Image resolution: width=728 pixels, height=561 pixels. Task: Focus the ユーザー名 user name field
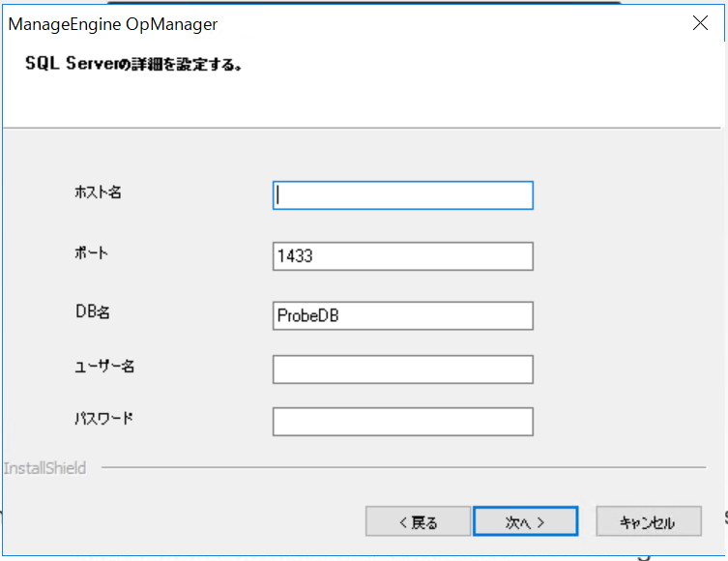[402, 369]
